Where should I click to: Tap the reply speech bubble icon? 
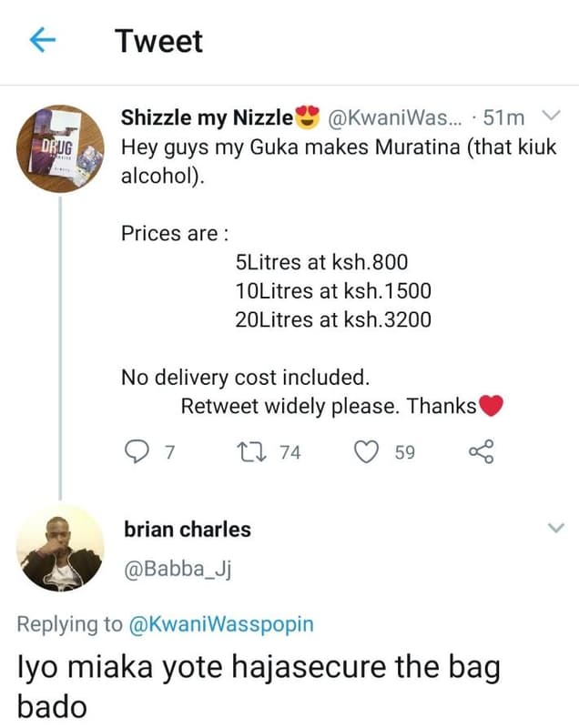click(x=136, y=451)
